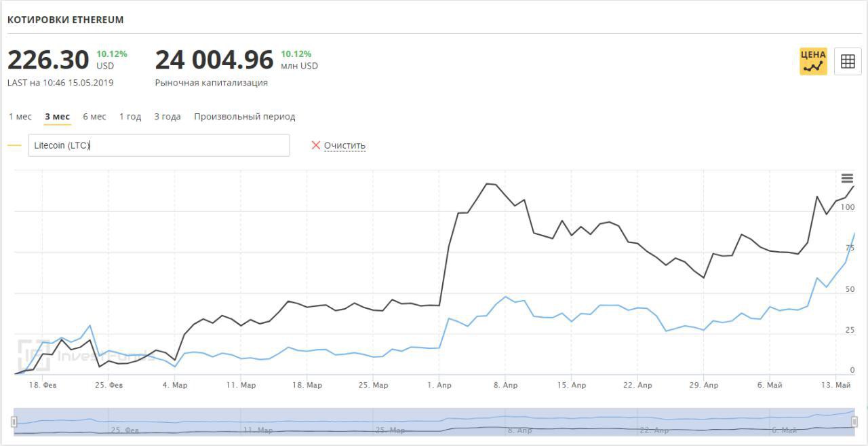Open the table view grid icon
Image resolution: width=868 pixels, height=446 pixels.
click(848, 61)
